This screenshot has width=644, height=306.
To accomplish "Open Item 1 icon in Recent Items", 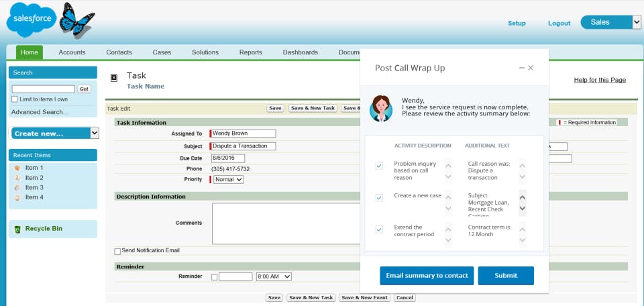I will coord(17,168).
